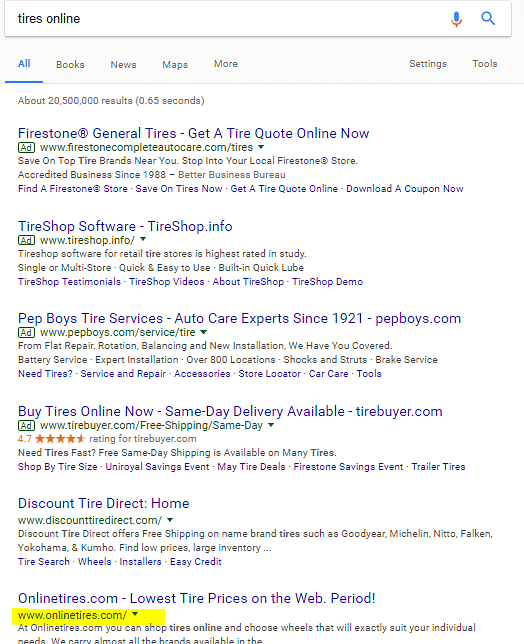This screenshot has height=644, width=524.
Task: Click the search box containing tires online
Action: coord(258,18)
